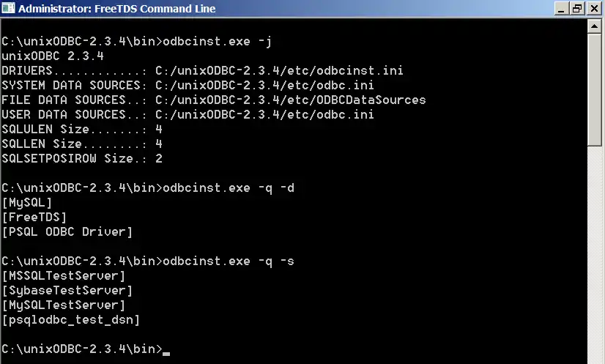Click the FILE DATA SOURCES line

coord(213,100)
